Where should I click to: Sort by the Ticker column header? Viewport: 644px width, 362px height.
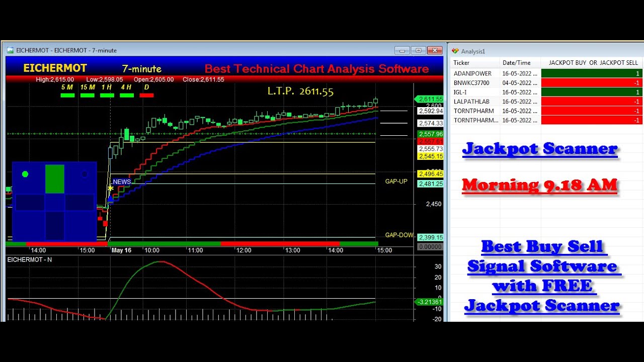pos(475,63)
